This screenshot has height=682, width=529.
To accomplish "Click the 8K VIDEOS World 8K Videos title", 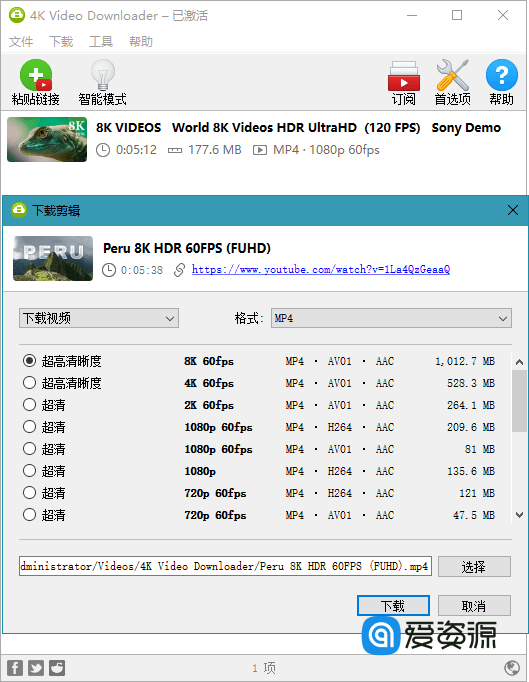I will pyautogui.click(x=298, y=127).
